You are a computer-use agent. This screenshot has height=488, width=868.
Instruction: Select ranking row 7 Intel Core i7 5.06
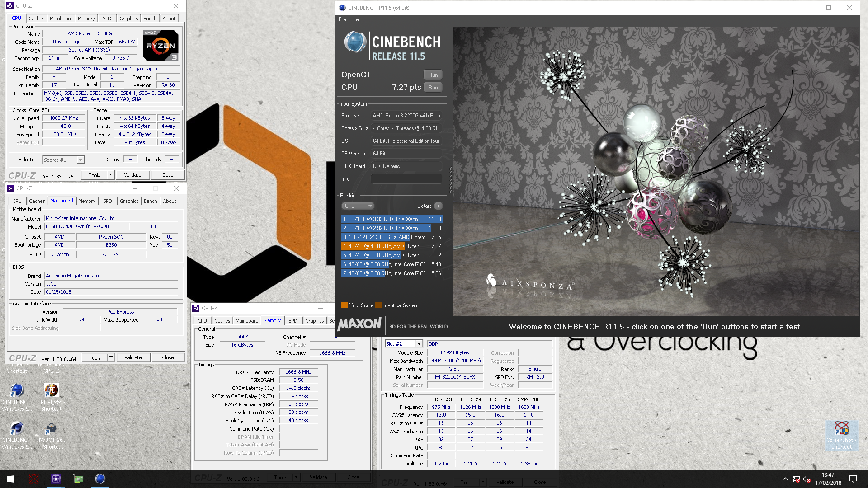[x=392, y=273]
